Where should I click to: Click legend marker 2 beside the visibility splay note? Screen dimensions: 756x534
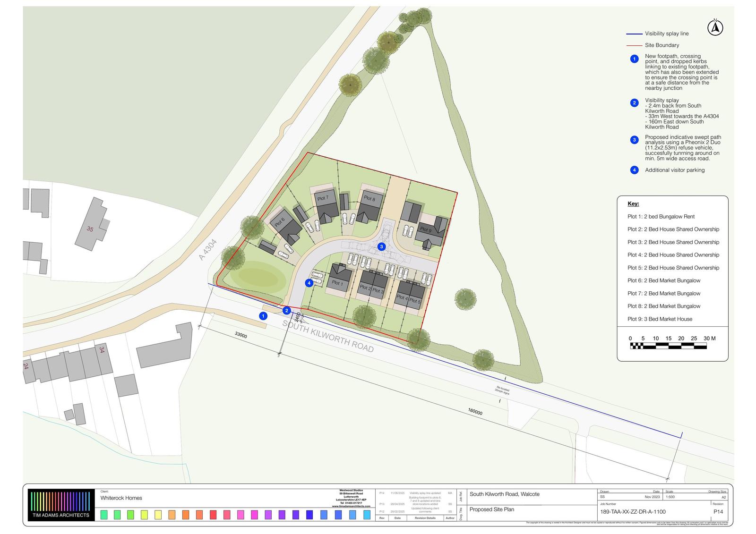[635, 103]
